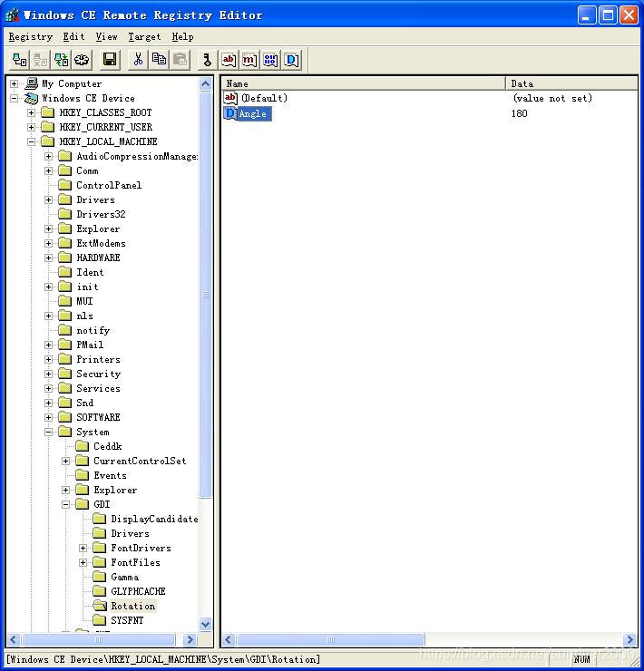Collapse the System key
Image resolution: width=644 pixels, height=671 pixels.
(x=48, y=433)
